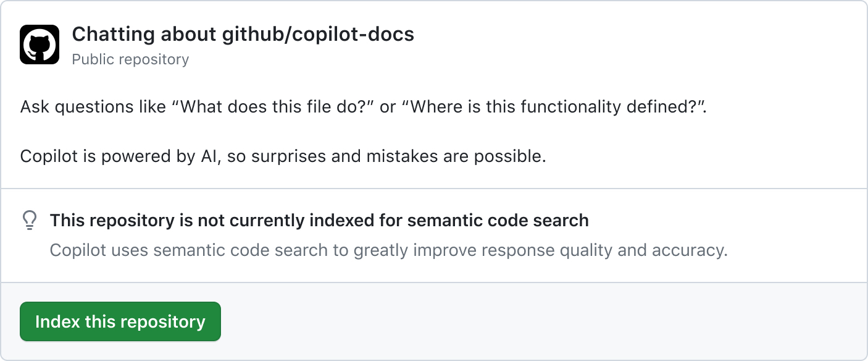Click Index this repository

click(x=120, y=321)
